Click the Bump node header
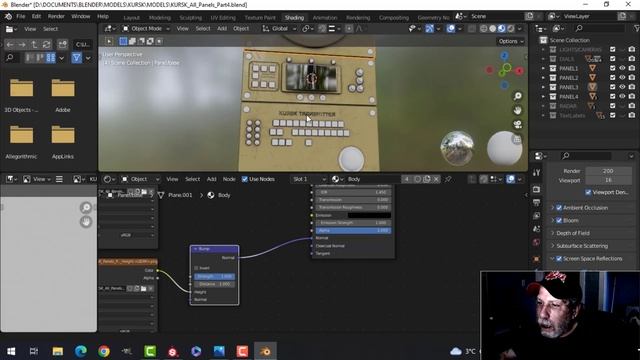Screen dimensions: 640x360 click(214, 249)
